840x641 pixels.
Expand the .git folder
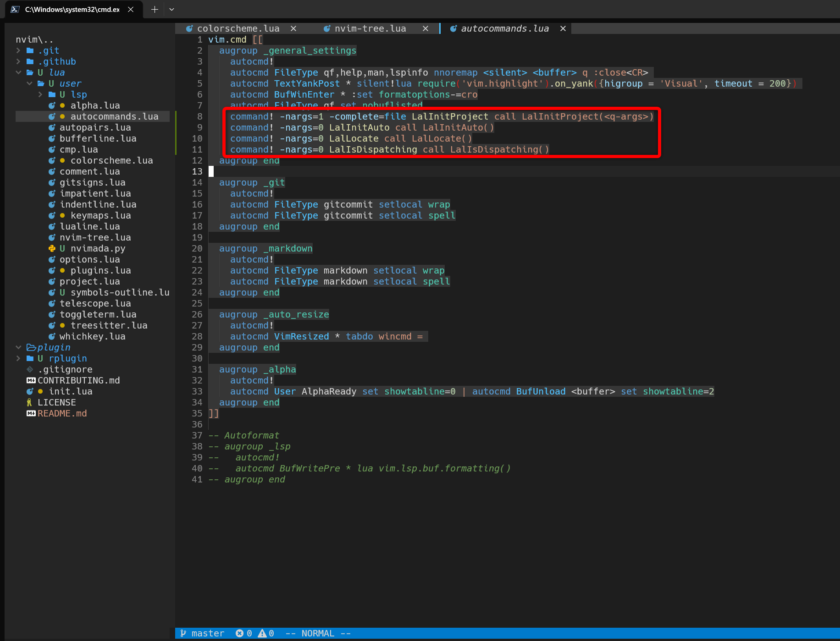(x=18, y=50)
